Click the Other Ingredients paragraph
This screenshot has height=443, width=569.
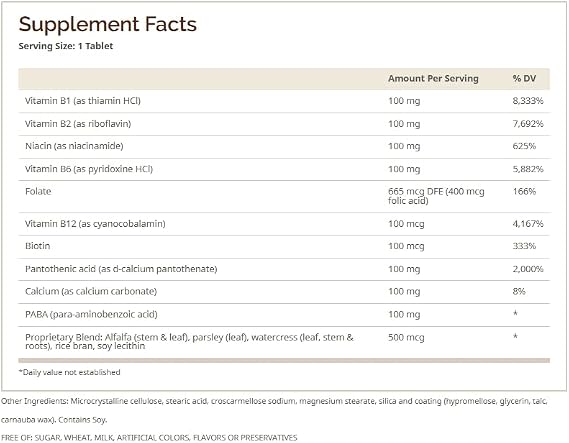pyautogui.click(x=274, y=410)
